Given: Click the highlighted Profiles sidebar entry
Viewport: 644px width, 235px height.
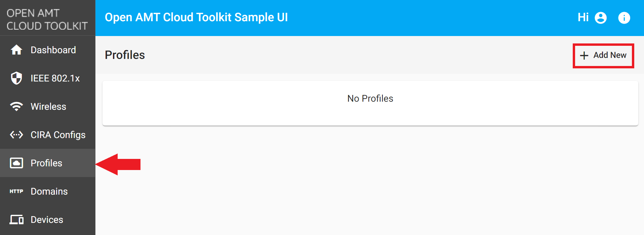Looking at the screenshot, I should [x=46, y=163].
